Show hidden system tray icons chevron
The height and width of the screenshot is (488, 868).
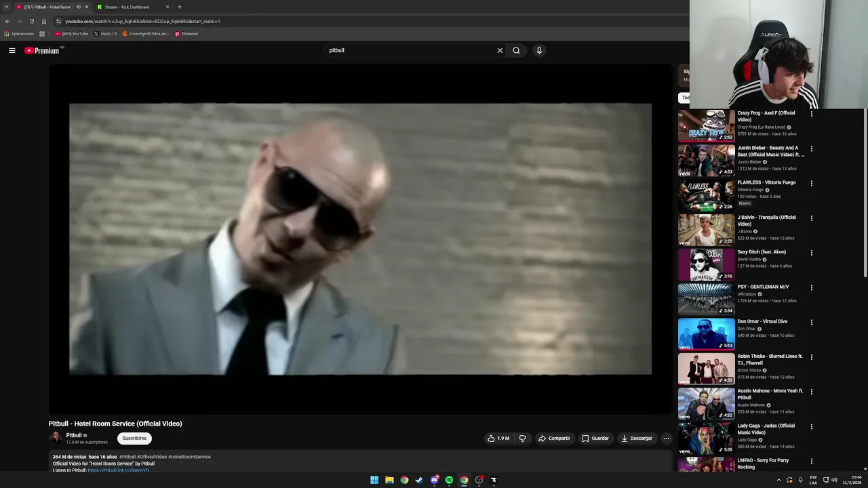[778, 480]
